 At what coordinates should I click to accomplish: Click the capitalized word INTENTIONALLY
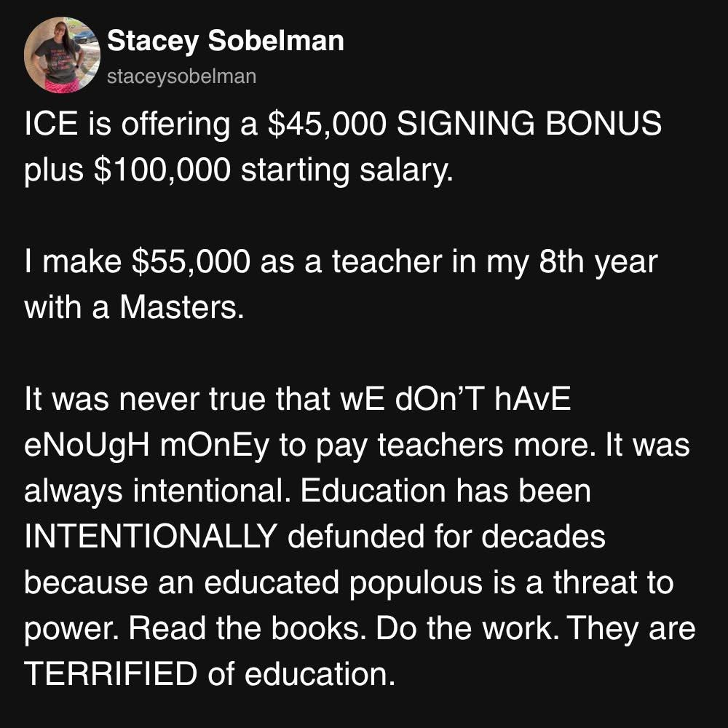[150, 537]
